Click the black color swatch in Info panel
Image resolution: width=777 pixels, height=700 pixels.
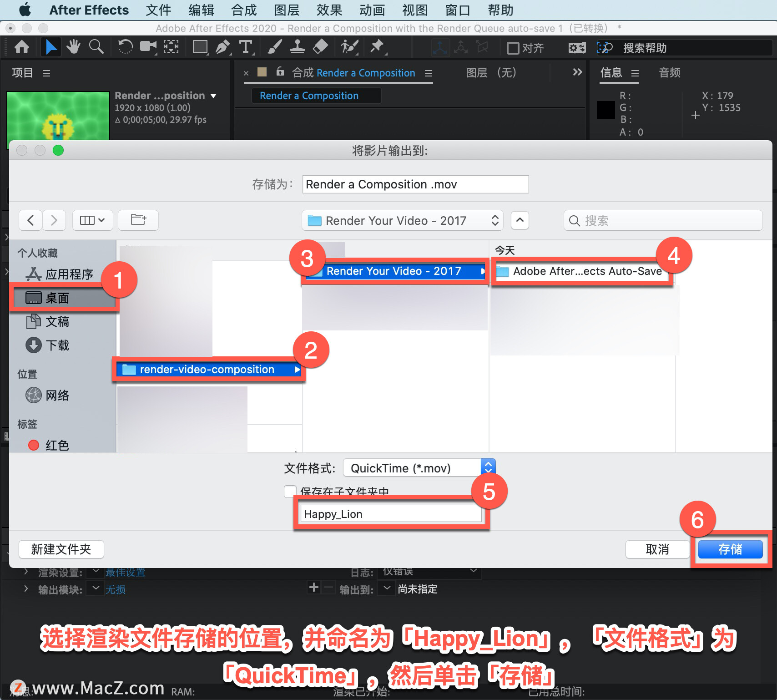(x=605, y=110)
